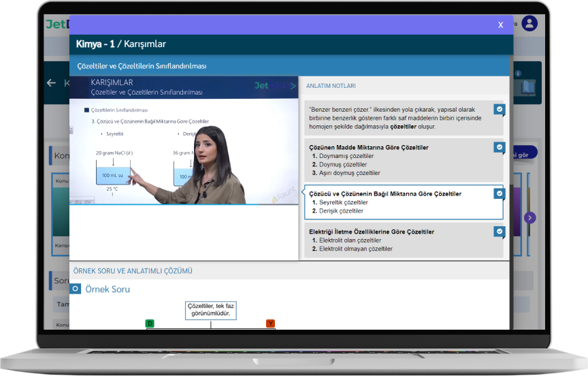
Task: Click the video progress bar
Action: click(x=184, y=204)
